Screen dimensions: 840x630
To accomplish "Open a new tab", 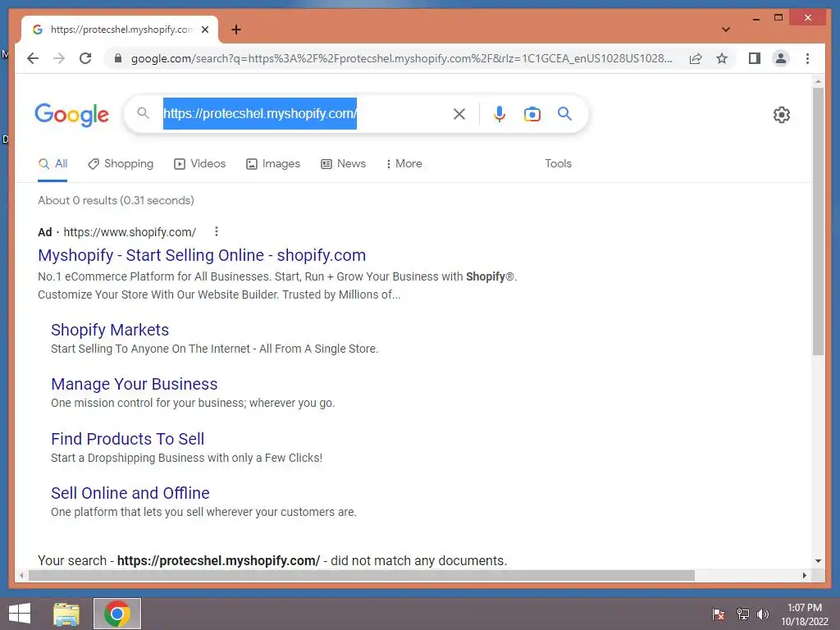I will pyautogui.click(x=236, y=30).
